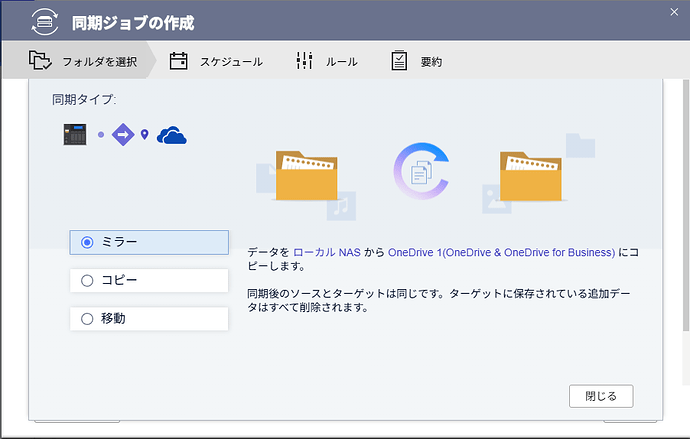Go to the フォルダを選択 step

click(x=84, y=61)
